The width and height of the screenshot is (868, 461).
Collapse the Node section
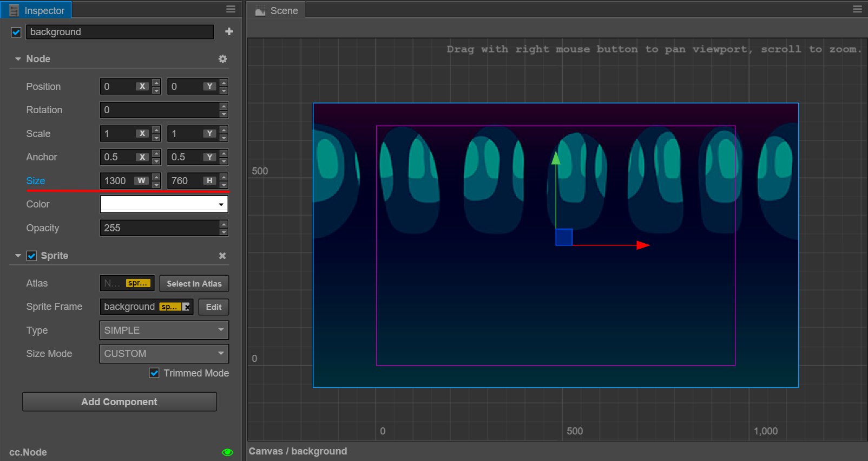pos(18,59)
